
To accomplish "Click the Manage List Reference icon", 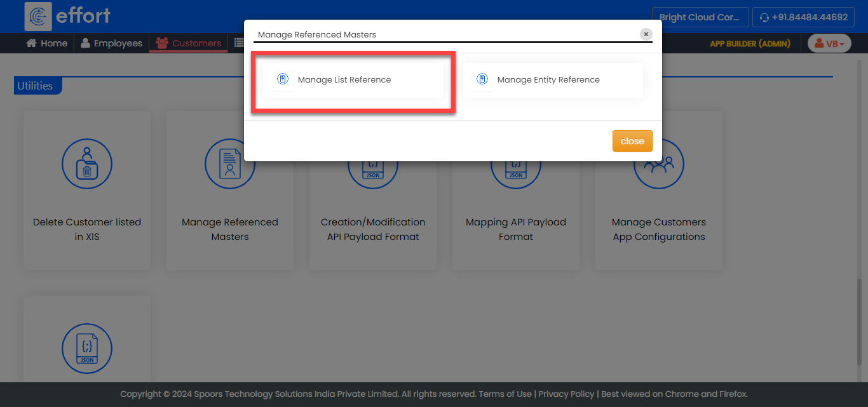I will pos(283,79).
